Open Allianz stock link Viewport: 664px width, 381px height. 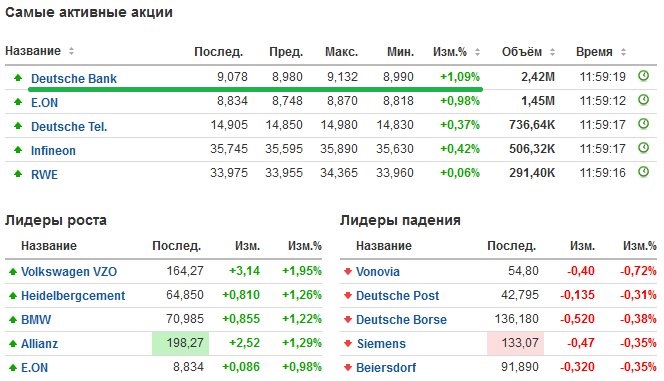click(x=39, y=343)
